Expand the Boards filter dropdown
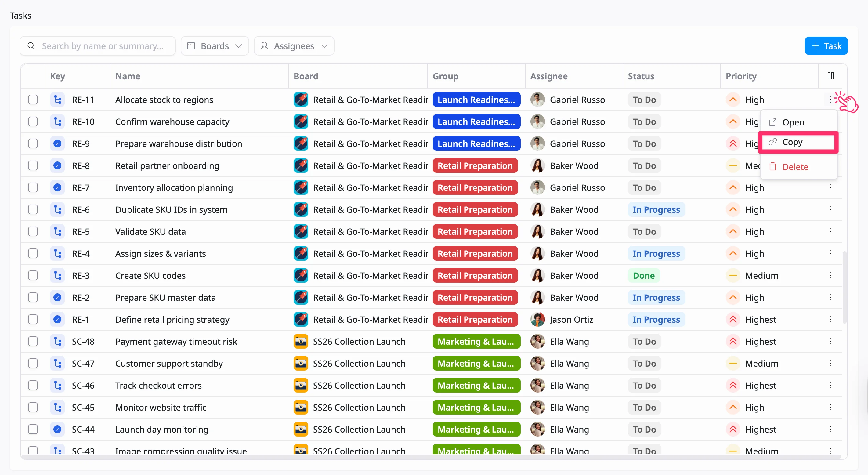 tap(215, 46)
